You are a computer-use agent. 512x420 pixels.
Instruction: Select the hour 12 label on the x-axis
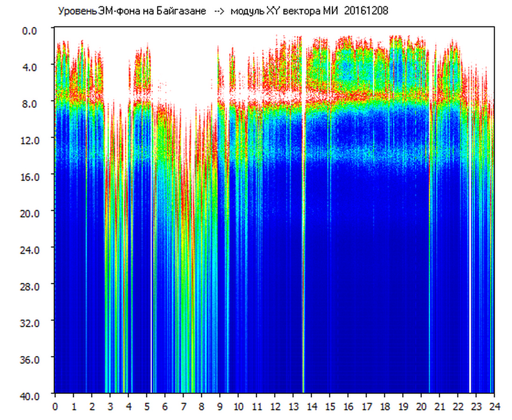(x=275, y=406)
